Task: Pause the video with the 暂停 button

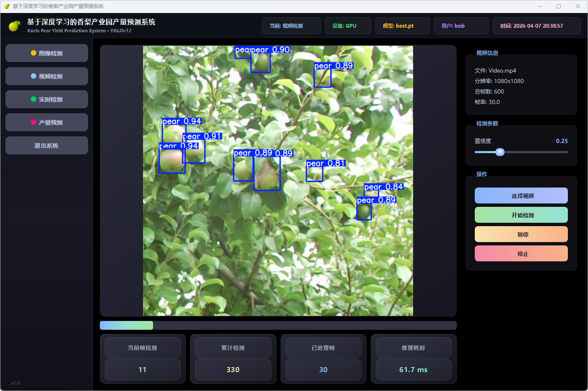Action: click(521, 235)
